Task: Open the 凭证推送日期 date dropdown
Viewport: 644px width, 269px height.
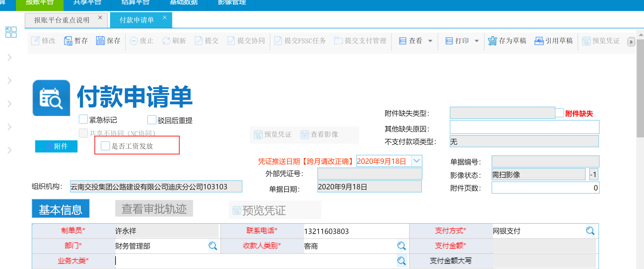Action: [417, 161]
